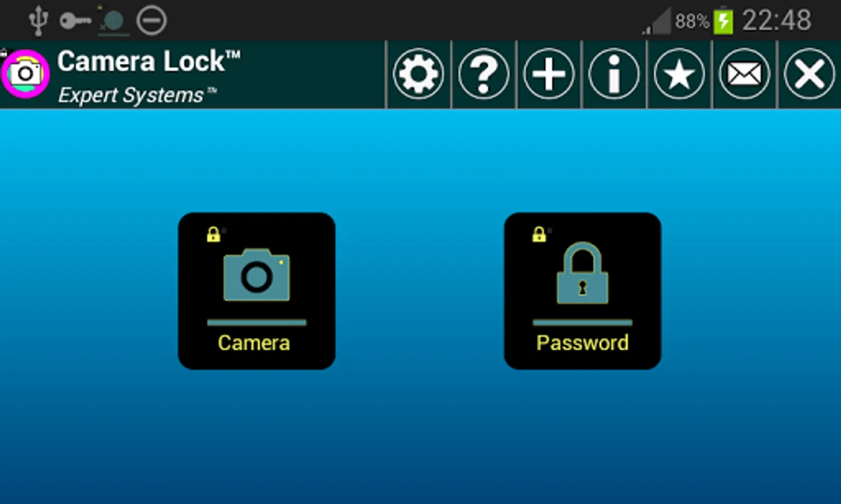
Task: Tap the small lock on Camera tile
Action: 213,234
